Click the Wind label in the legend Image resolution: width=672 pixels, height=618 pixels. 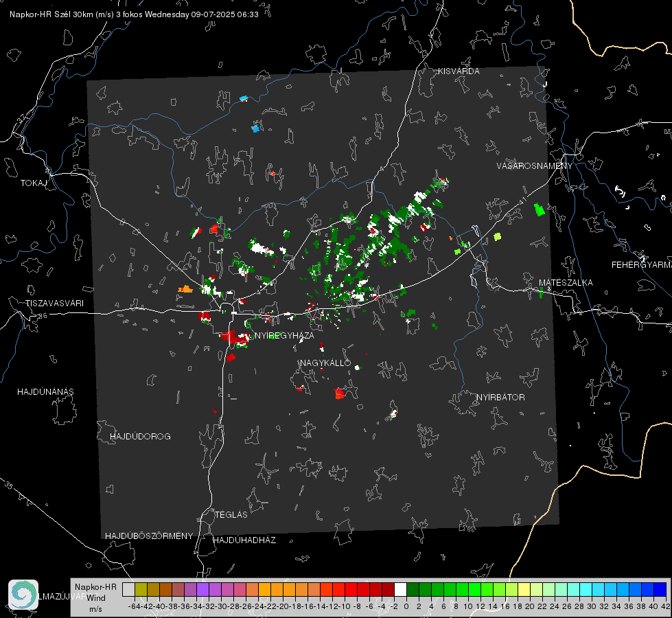click(96, 598)
